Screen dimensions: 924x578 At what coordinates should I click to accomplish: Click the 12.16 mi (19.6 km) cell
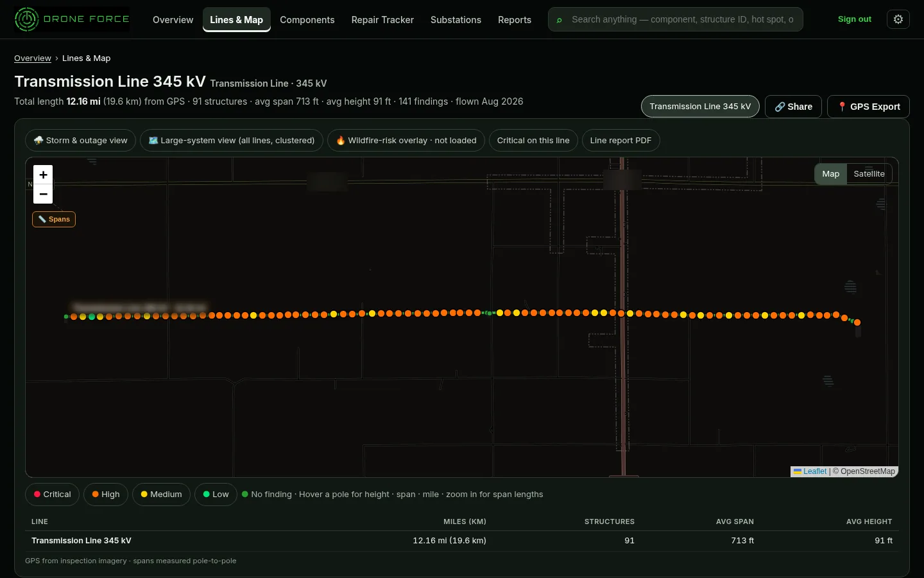(x=449, y=541)
